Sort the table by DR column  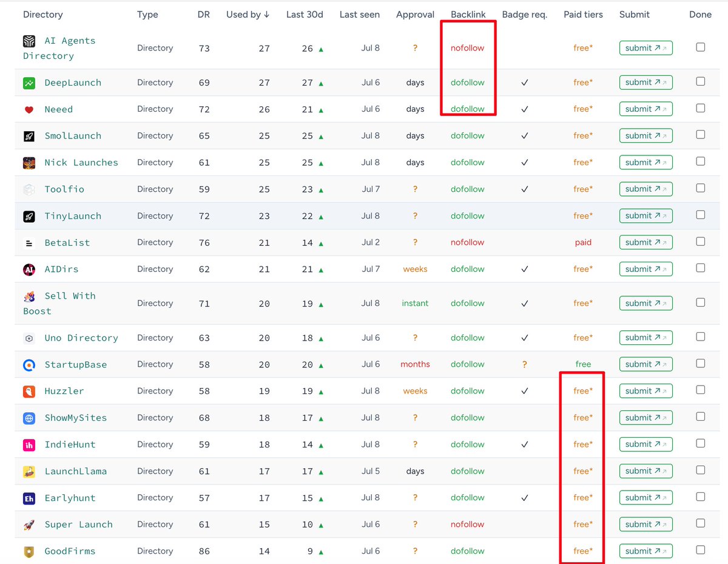point(204,15)
